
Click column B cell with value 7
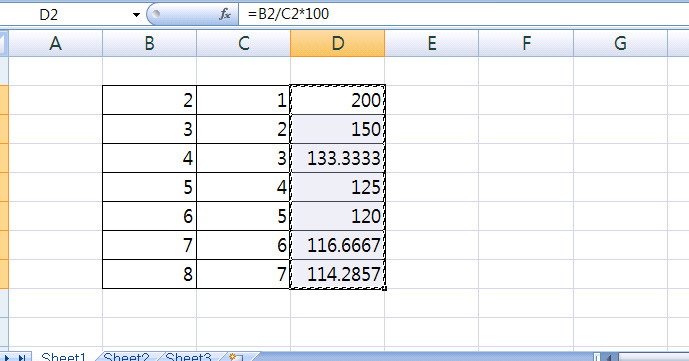tap(149, 245)
